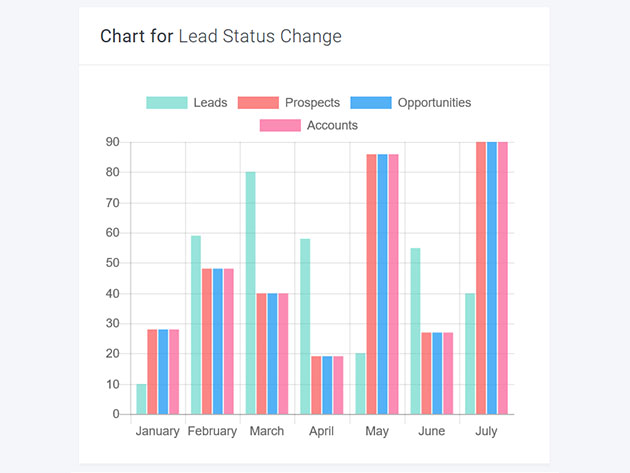Click the July Leads bar
The image size is (630, 473).
pyautogui.click(x=470, y=353)
